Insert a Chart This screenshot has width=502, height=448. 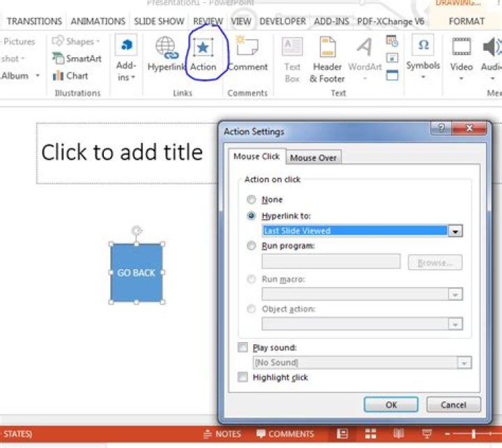point(70,76)
